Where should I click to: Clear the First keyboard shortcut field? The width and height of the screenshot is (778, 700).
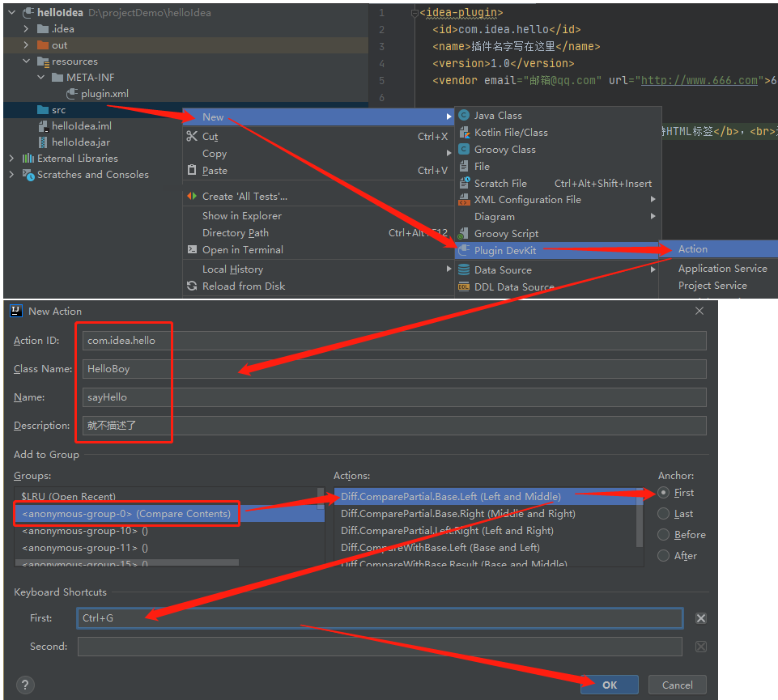(x=700, y=618)
